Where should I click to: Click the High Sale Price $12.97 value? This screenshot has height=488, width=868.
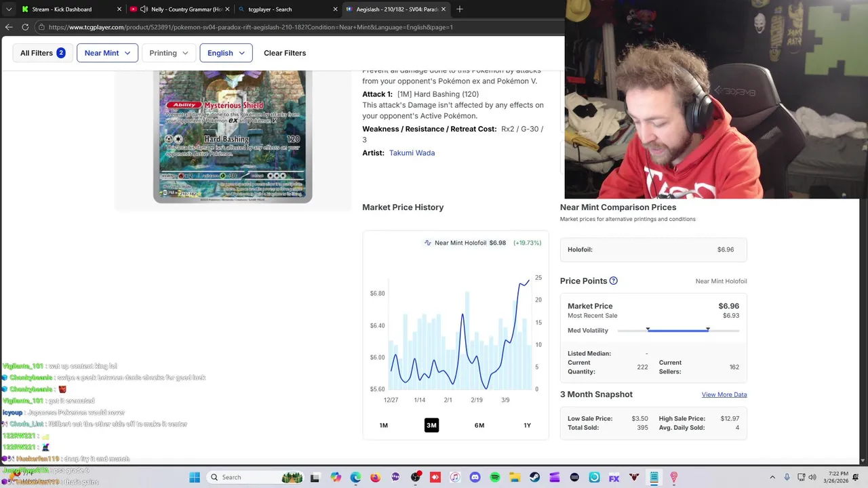[728, 419]
